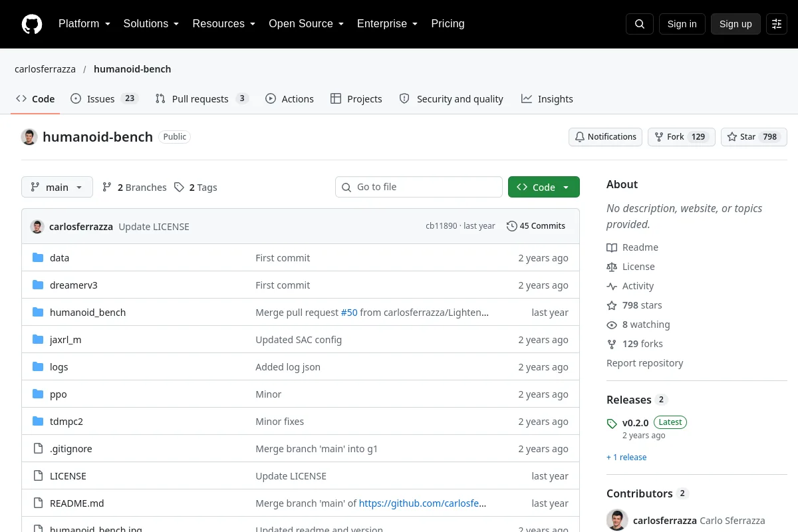View the 2 Tags link
Image resolution: width=798 pixels, height=532 pixels.
(x=196, y=188)
